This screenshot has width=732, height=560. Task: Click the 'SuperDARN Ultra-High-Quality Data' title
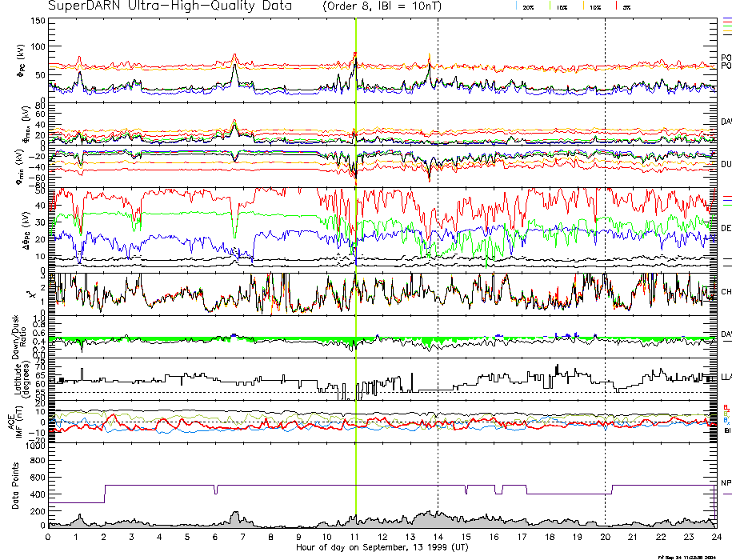click(x=170, y=6)
